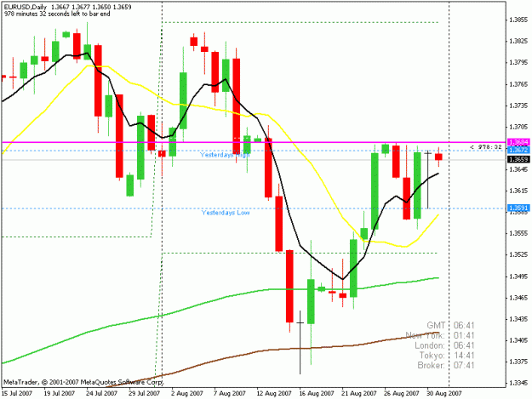Click the 1.3525 price scale value
The image size is (532, 399).
pos(518,255)
